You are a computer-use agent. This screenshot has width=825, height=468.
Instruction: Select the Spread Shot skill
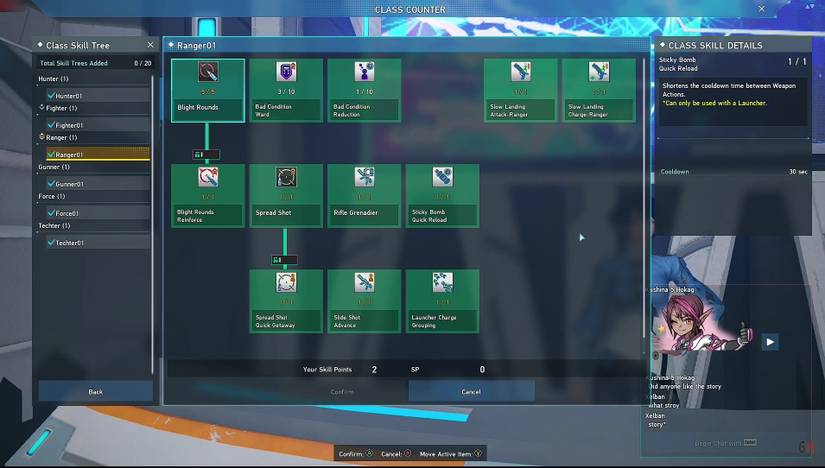click(286, 196)
